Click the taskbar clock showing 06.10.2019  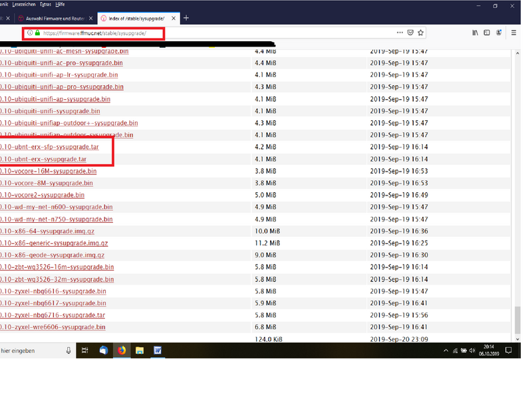[x=489, y=350]
